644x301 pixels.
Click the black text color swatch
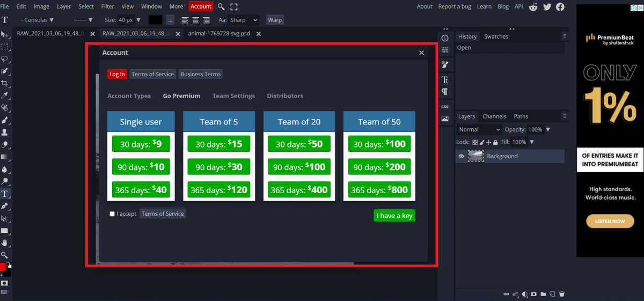tap(155, 20)
